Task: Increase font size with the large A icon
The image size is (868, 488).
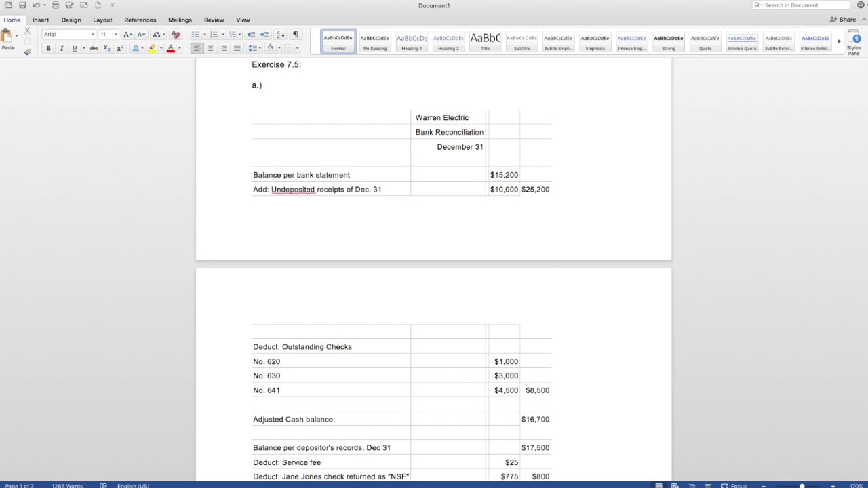Action: click(127, 35)
